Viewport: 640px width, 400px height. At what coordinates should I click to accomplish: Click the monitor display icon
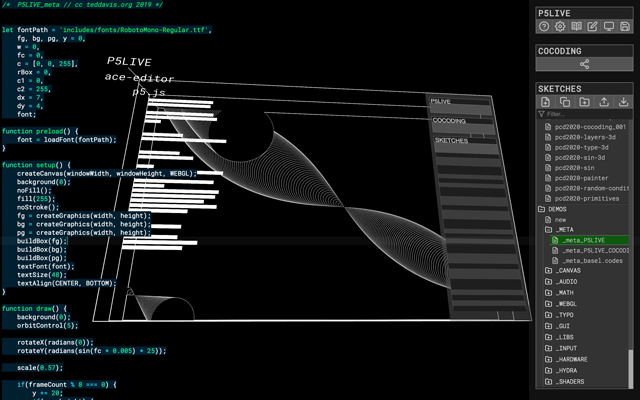[x=609, y=27]
